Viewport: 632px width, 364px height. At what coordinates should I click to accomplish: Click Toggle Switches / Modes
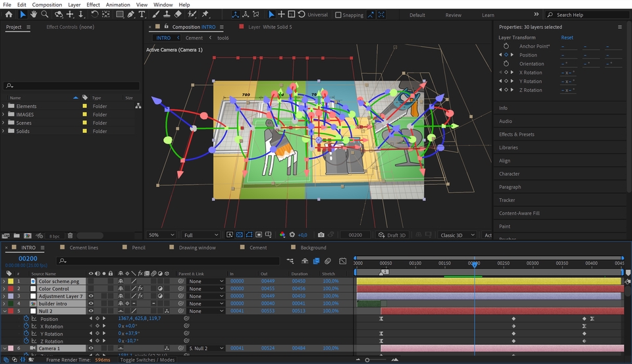[147, 359]
